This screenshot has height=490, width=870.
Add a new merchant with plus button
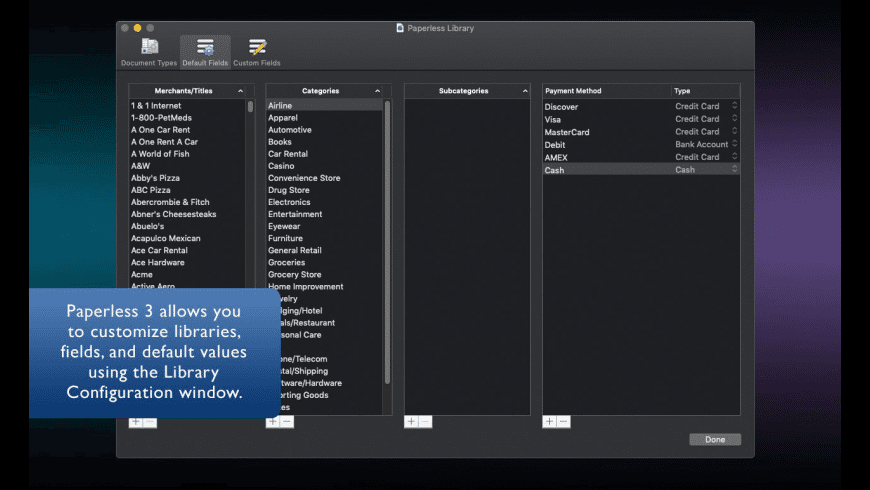point(135,422)
